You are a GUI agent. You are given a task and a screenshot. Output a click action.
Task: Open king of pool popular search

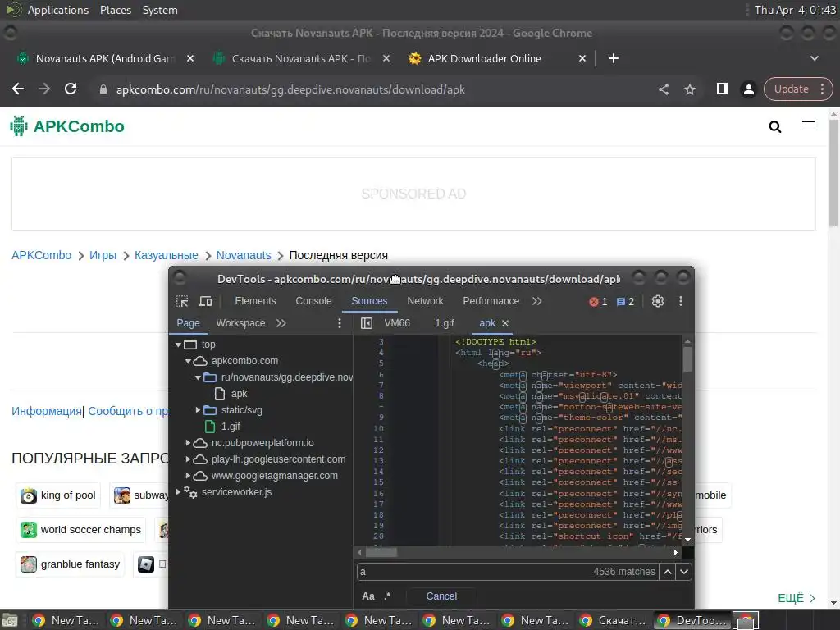(x=58, y=495)
